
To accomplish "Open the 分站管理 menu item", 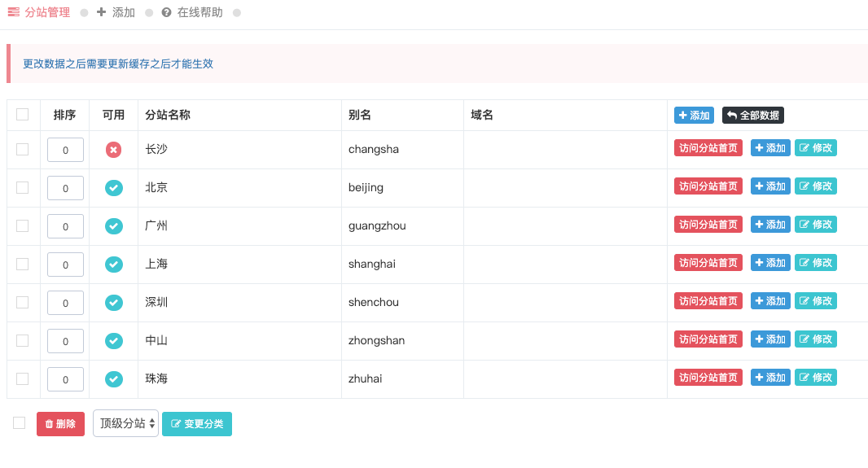I will pos(39,12).
